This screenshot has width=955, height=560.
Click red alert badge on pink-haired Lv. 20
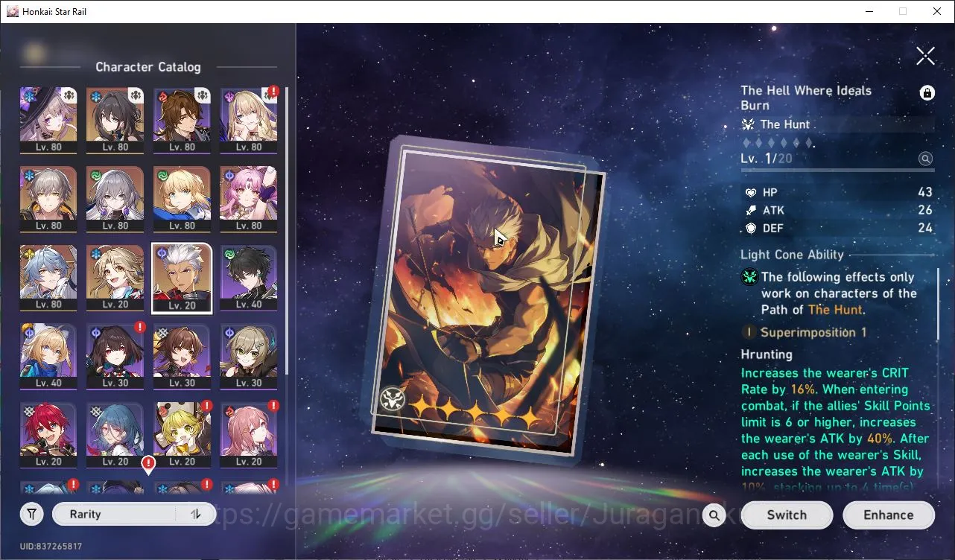(273, 406)
